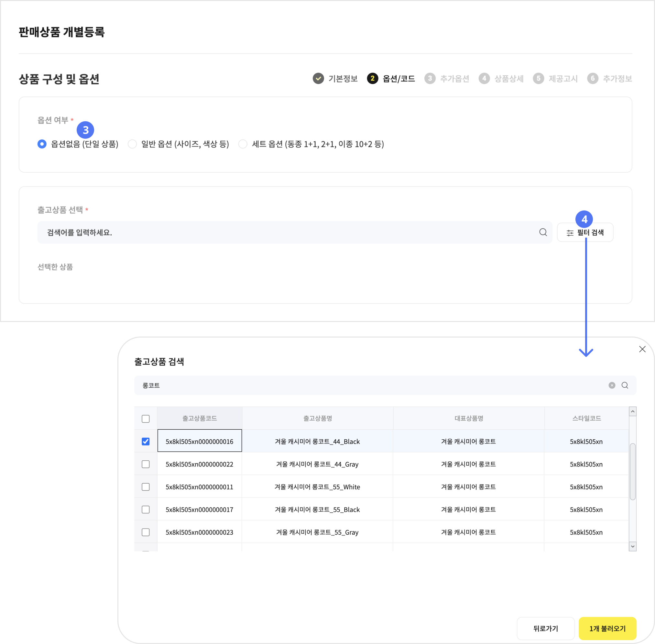Select the 옵션없음 (단일 상품) radio button
The width and height of the screenshot is (655, 644).
tap(42, 144)
